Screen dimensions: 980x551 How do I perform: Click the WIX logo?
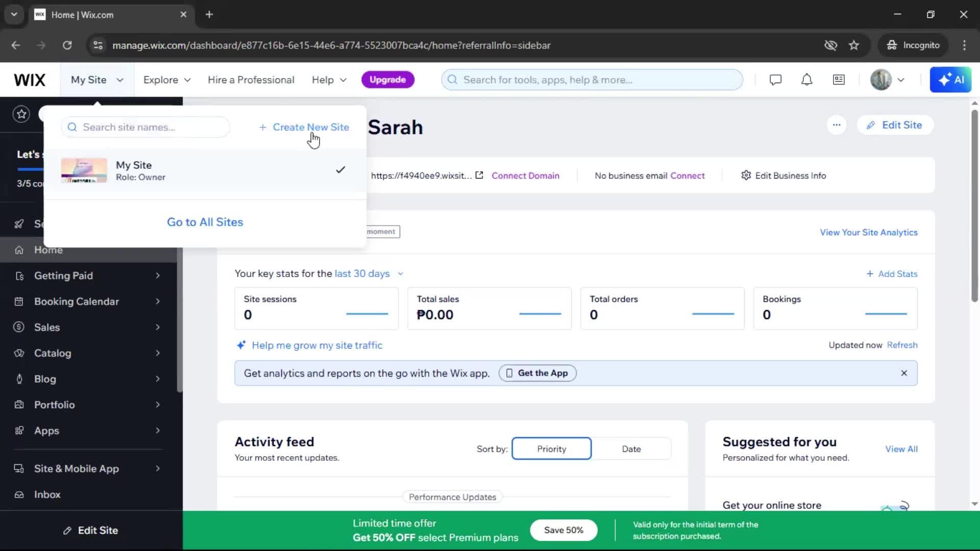(30, 80)
